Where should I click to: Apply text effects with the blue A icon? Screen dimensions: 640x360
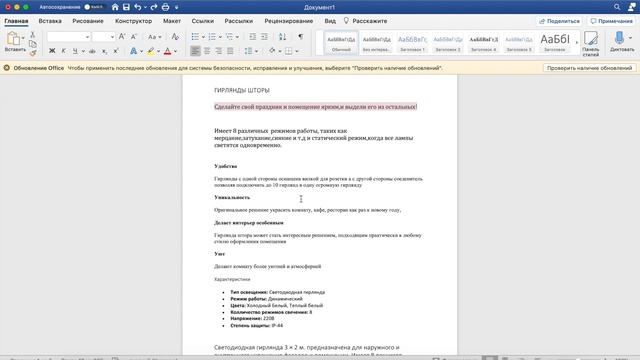tap(133, 51)
